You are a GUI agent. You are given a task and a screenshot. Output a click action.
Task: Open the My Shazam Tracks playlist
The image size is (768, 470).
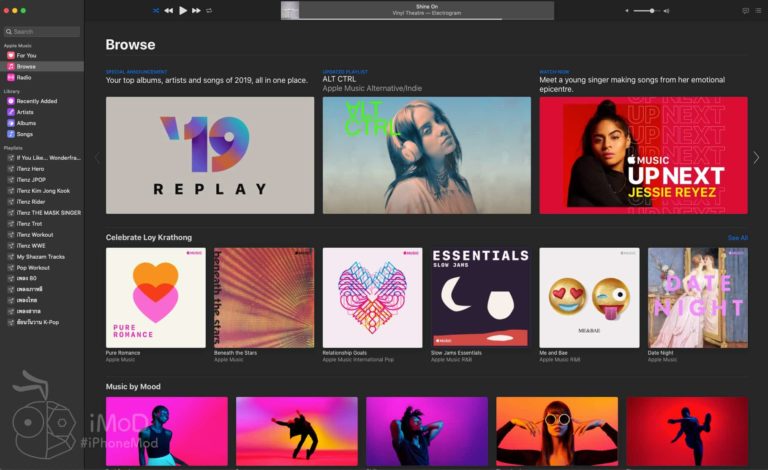42,257
